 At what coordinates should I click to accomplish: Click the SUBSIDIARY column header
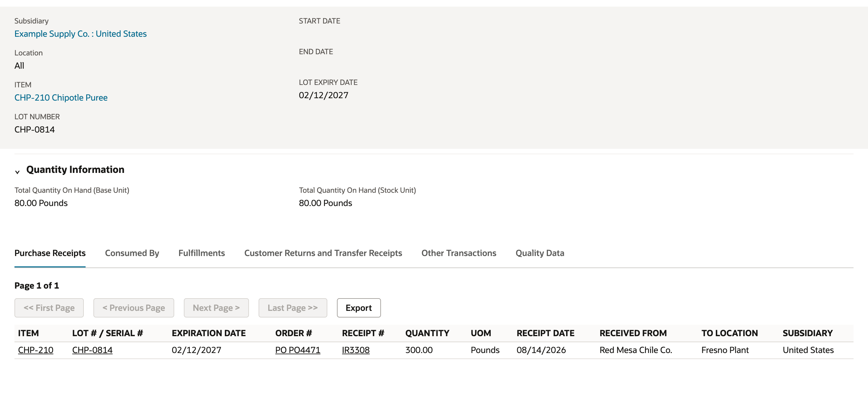[x=808, y=333]
